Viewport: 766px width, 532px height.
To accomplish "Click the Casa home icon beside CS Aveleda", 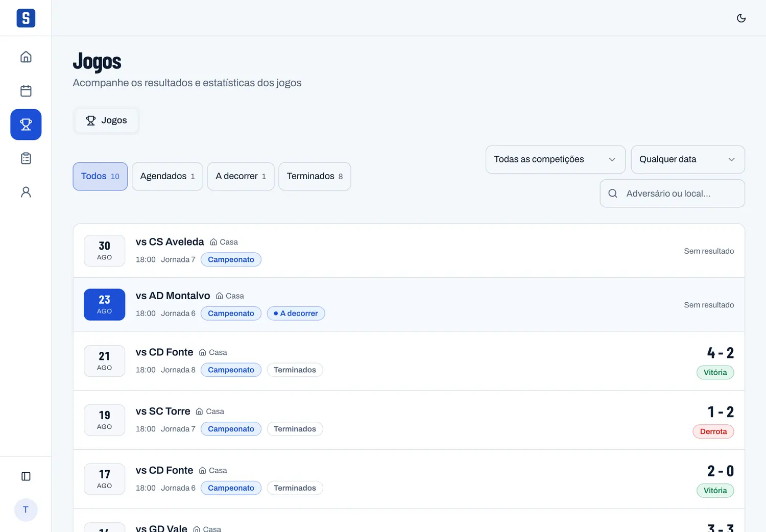I will [213, 242].
